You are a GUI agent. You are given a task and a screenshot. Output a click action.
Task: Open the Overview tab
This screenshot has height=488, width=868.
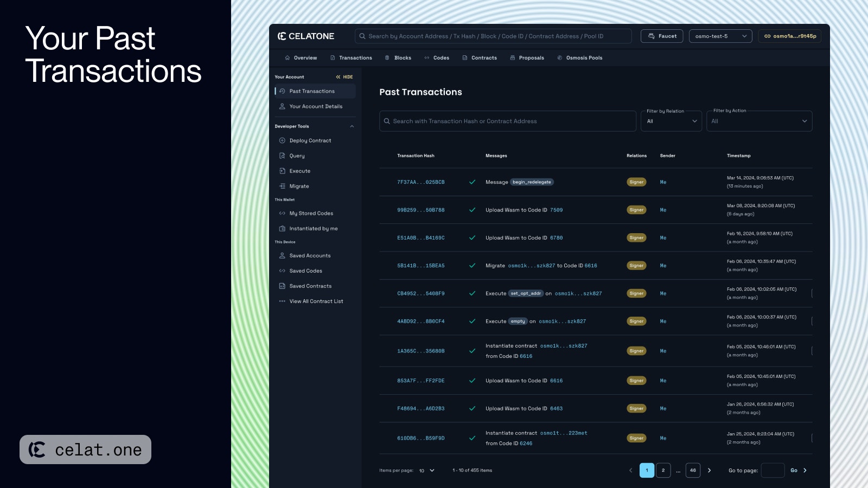click(301, 58)
